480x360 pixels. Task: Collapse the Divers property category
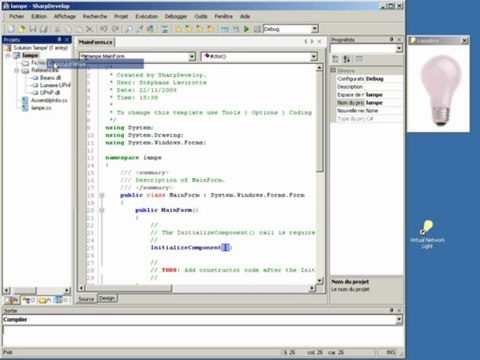pos(333,70)
